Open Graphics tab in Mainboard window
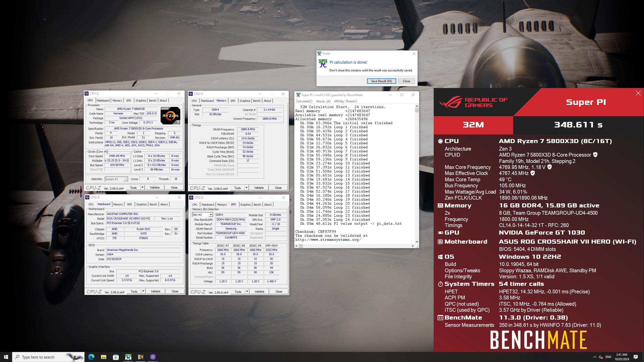 point(142,204)
